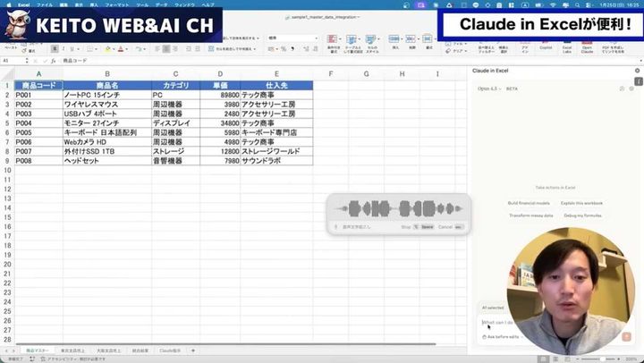Open cell styles menu
The width and height of the screenshot is (644, 363).
(x=372, y=44)
